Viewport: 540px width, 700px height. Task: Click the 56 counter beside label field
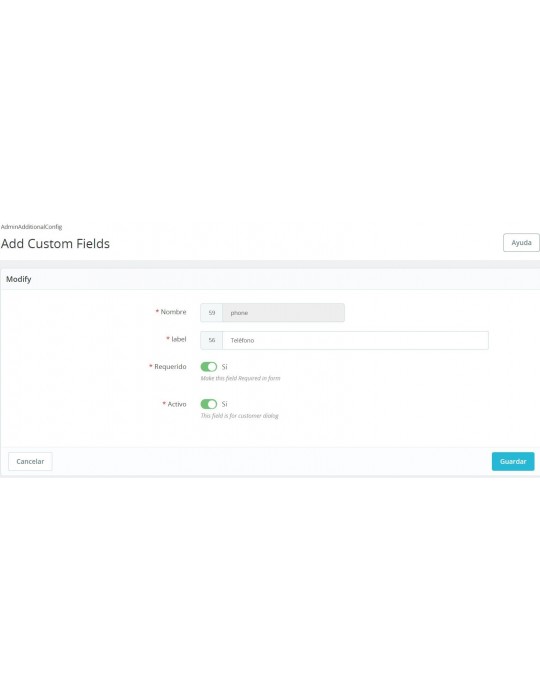(x=212, y=340)
